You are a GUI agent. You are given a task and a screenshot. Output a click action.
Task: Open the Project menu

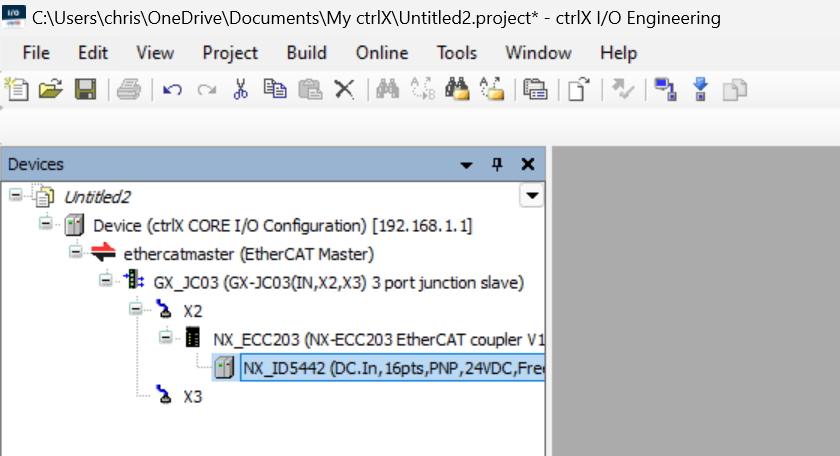click(x=230, y=53)
